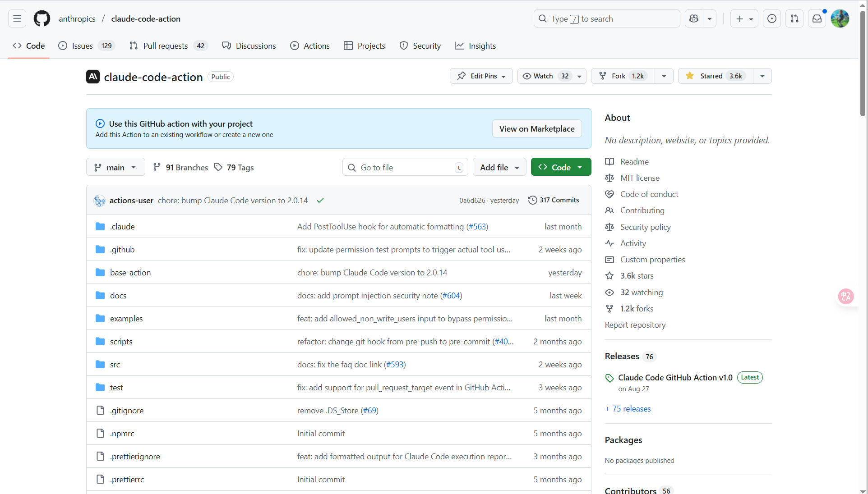Open the star lists dropdown arrow
The width and height of the screenshot is (868, 494).
click(762, 76)
